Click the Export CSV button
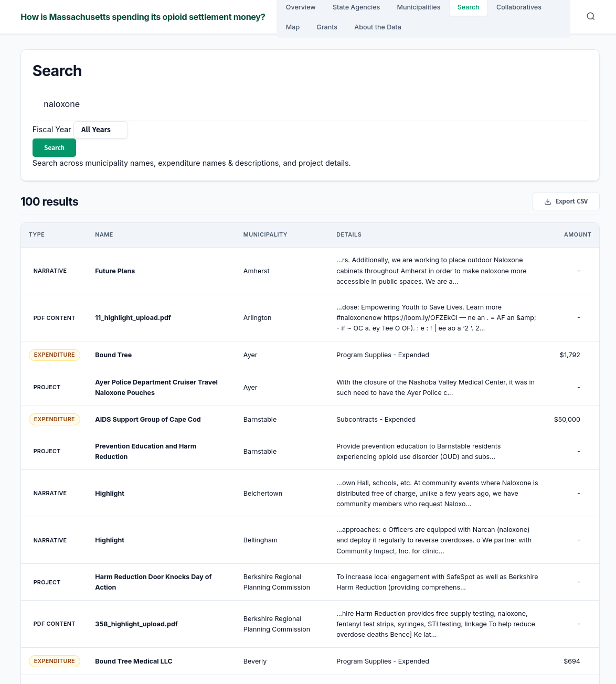616x684 pixels. pos(566,201)
